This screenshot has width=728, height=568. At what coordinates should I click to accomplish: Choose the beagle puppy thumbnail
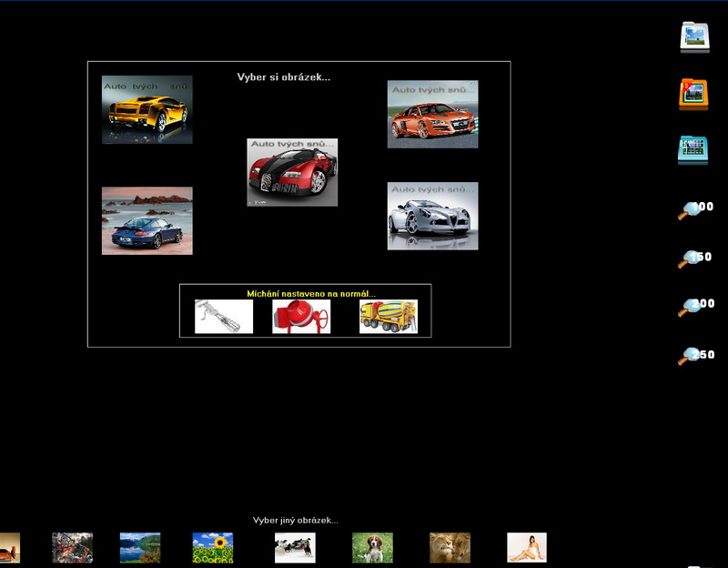click(372, 548)
